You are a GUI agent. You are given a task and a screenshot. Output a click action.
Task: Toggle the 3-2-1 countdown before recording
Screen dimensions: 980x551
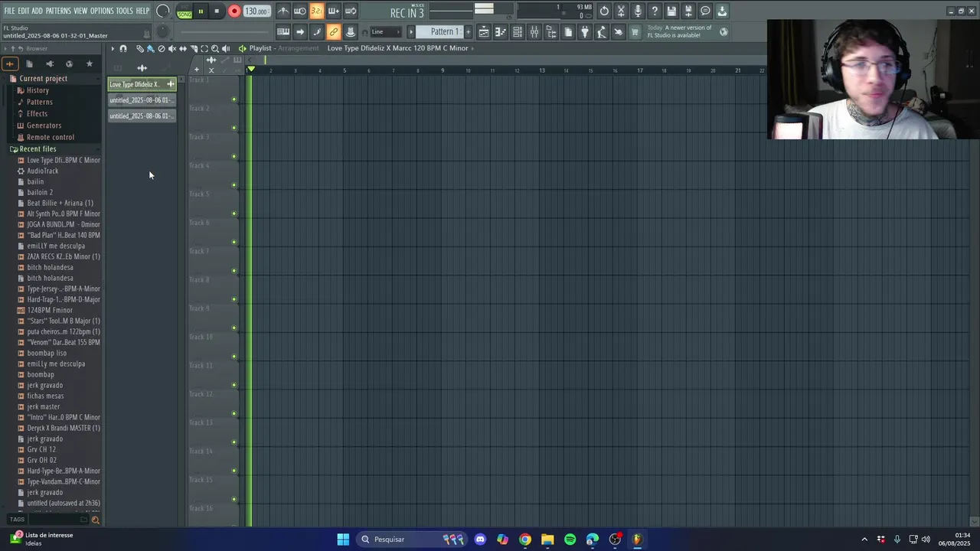316,11
